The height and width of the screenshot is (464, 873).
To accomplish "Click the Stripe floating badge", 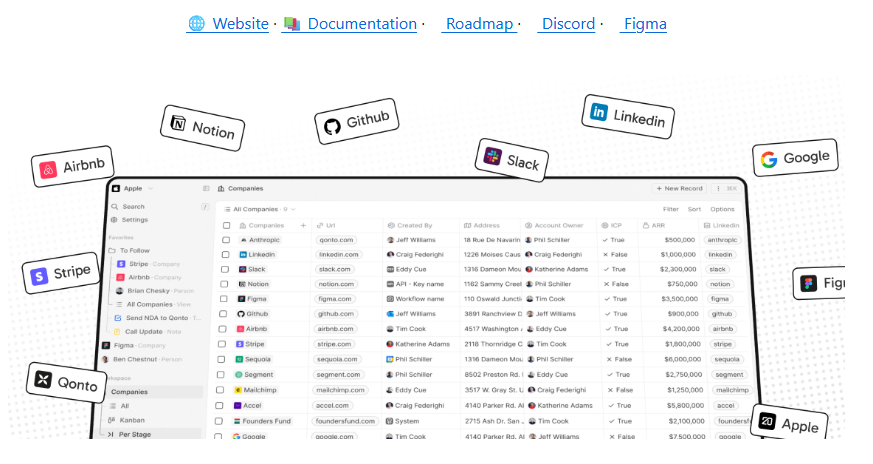I will click(x=61, y=273).
